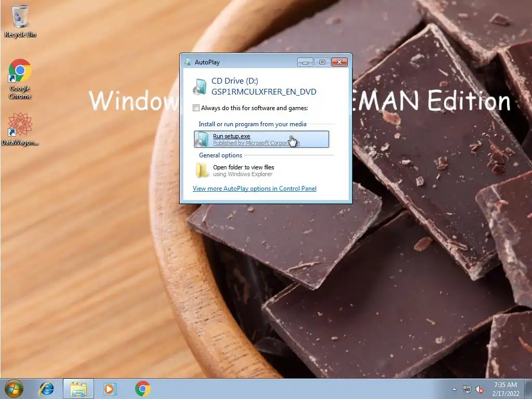The height and width of the screenshot is (399, 532).
Task: Click the muted volume tray icon
Action: click(x=480, y=389)
